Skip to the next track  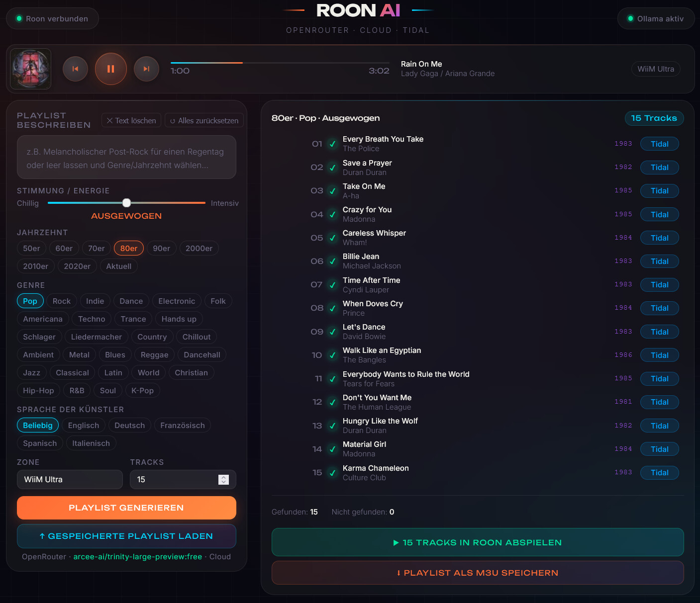146,69
